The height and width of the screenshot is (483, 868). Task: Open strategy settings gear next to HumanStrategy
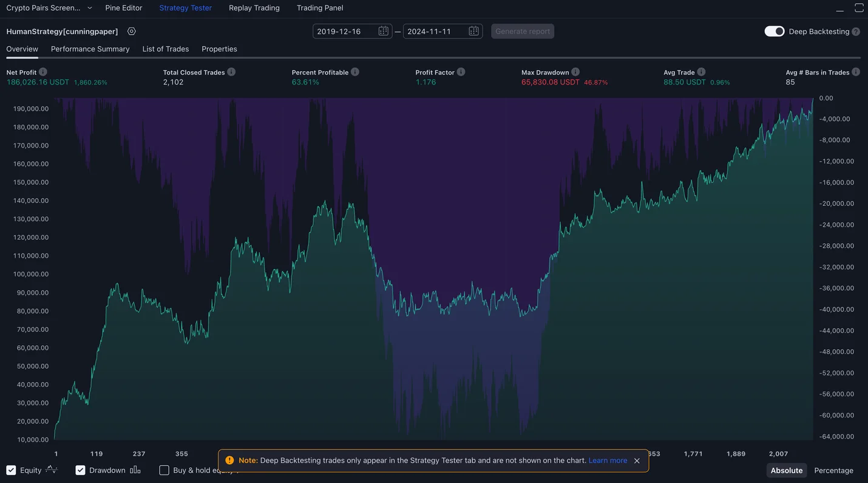point(132,32)
